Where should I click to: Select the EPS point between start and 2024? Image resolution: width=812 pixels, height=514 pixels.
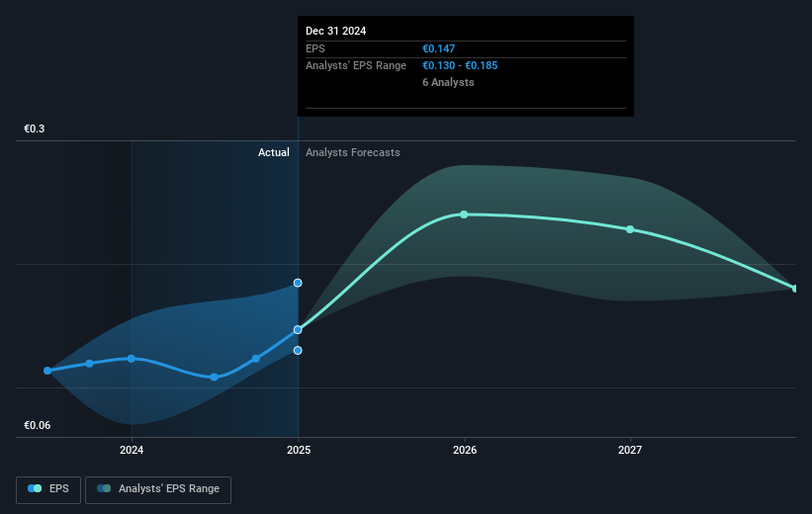[x=90, y=364]
